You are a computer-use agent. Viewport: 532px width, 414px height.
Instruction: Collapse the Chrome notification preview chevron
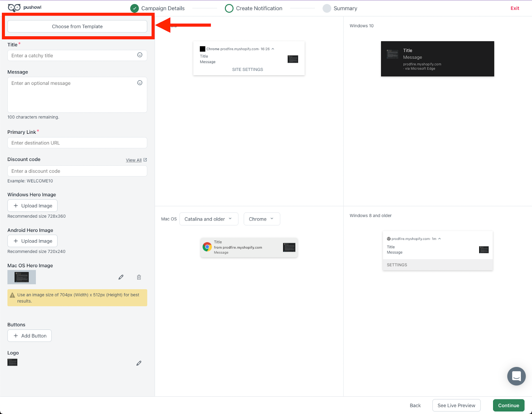tap(273, 49)
